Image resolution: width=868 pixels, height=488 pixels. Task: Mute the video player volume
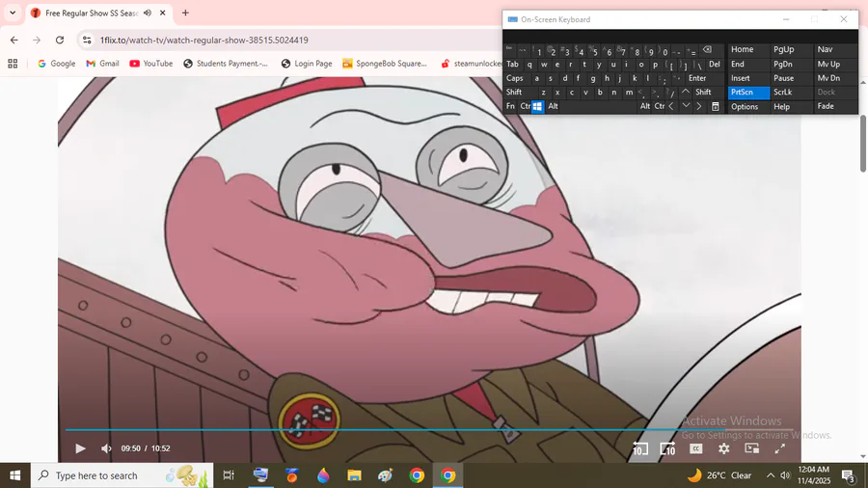point(106,448)
